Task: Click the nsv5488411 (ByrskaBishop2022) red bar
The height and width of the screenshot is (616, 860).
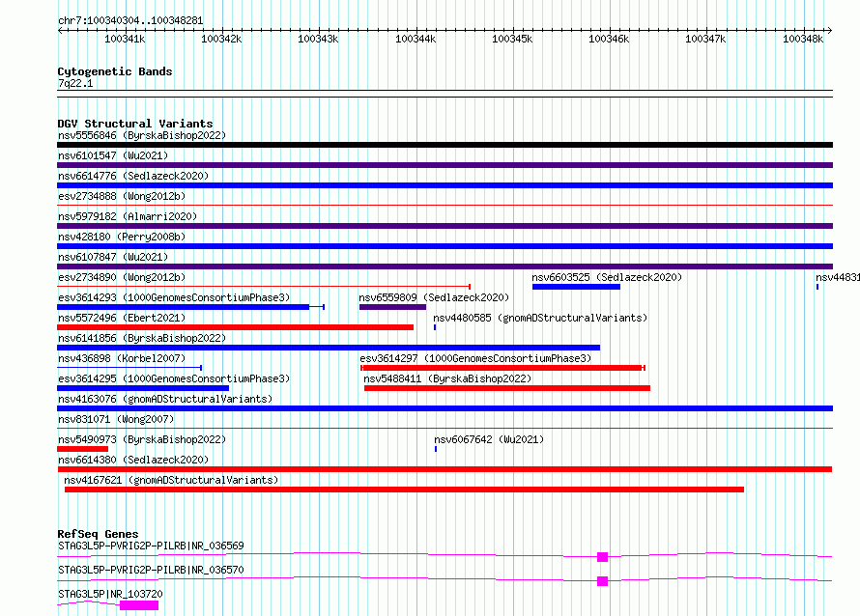Action: click(507, 388)
